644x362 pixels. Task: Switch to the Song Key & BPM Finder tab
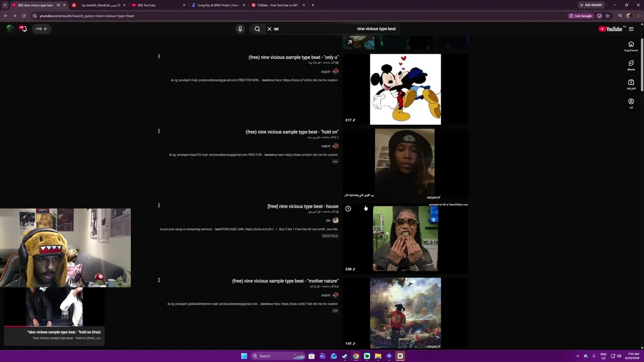tap(217, 5)
